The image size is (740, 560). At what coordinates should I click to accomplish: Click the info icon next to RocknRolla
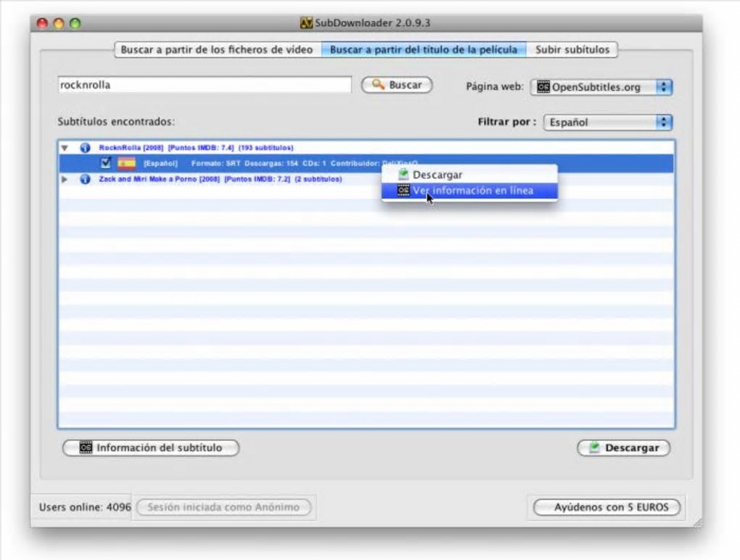click(85, 148)
